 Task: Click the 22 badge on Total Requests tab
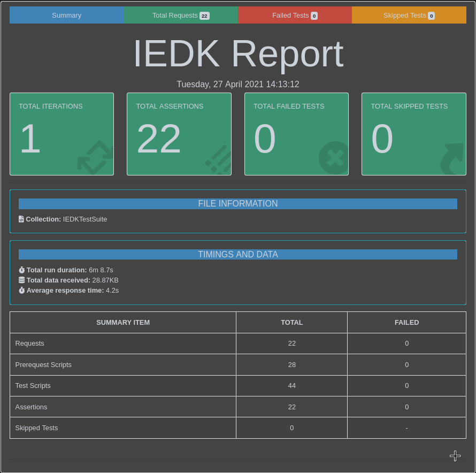(204, 16)
